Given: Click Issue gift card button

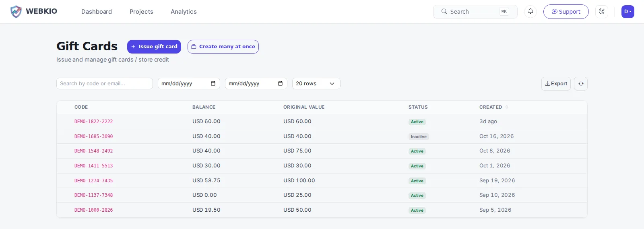Looking at the screenshot, I should point(154,47).
